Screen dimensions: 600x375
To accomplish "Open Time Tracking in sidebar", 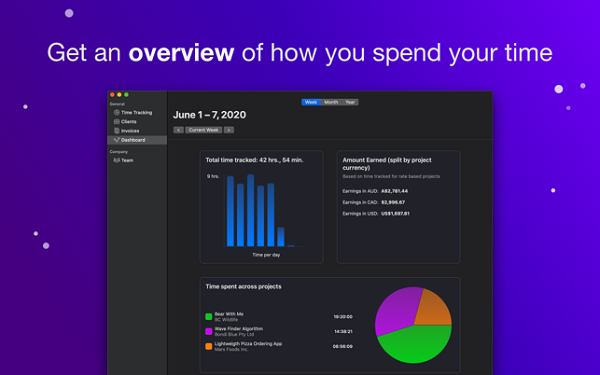I will click(x=137, y=112).
